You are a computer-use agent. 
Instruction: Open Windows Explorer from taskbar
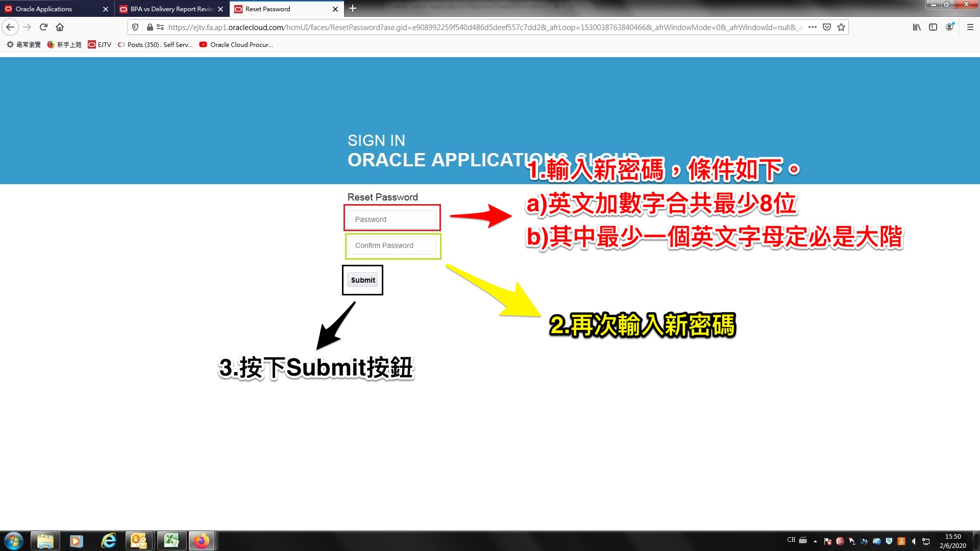pyautogui.click(x=45, y=541)
